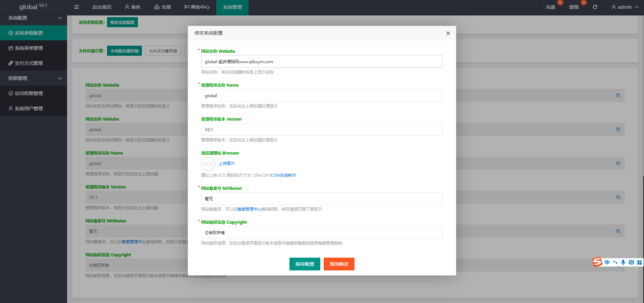The image size is (644, 303).
Task: Select the 系统管理 top tab
Action: click(232, 7)
